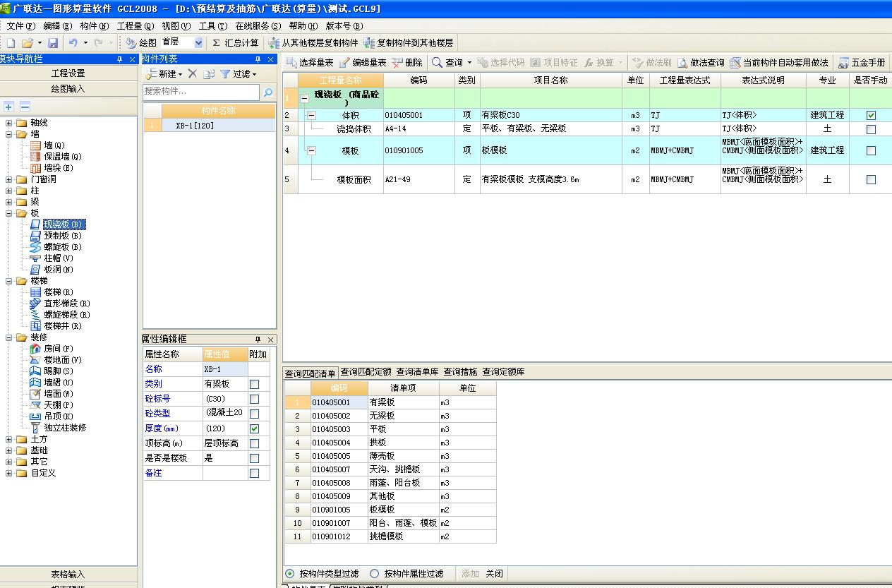The height and width of the screenshot is (588, 892).
Task: Toggle 附加 checkbox for 砼标号 property
Action: click(254, 399)
